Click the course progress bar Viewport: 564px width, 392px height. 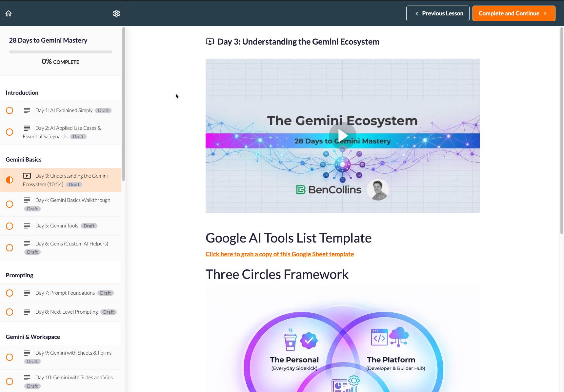click(61, 52)
